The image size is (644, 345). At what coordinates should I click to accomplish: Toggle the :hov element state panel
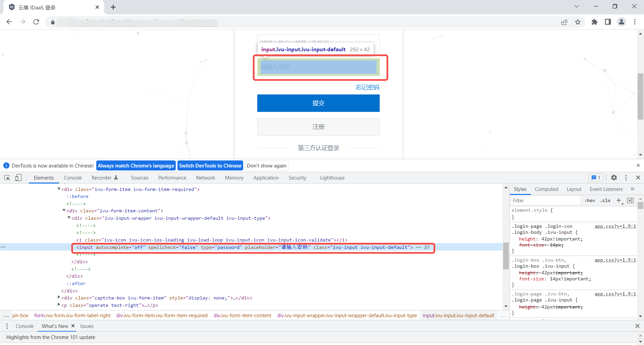[x=590, y=201]
